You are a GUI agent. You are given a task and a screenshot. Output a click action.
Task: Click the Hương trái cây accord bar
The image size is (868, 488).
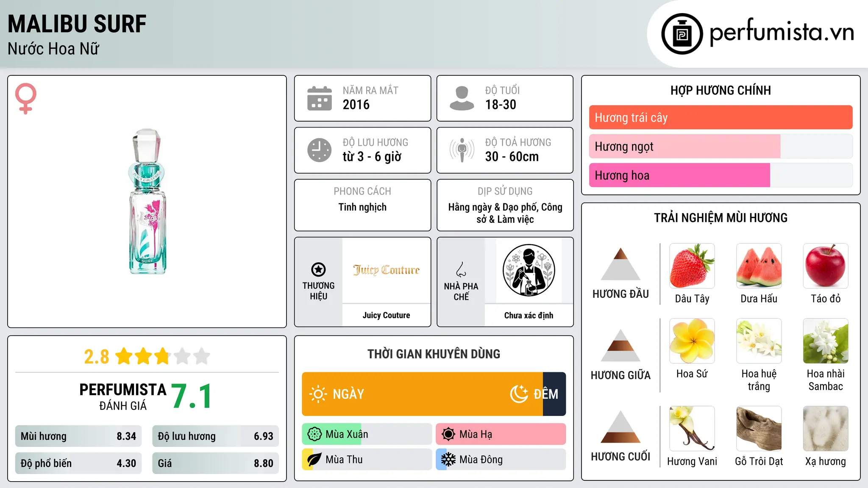pos(721,117)
